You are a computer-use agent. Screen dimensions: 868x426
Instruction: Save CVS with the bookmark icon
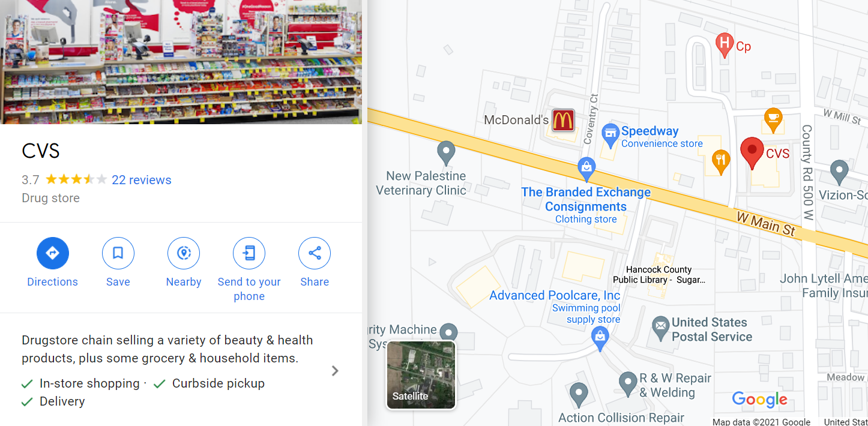point(118,253)
